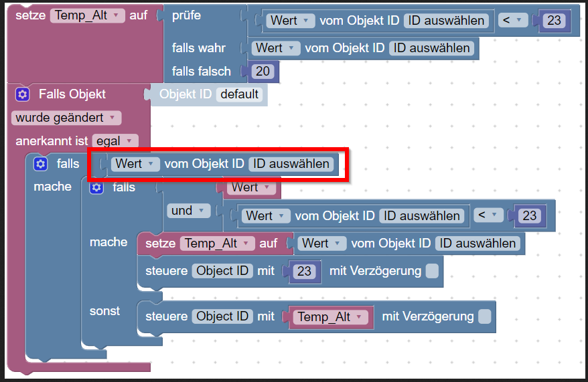Open the wurde geändert dropdown

pos(66,118)
